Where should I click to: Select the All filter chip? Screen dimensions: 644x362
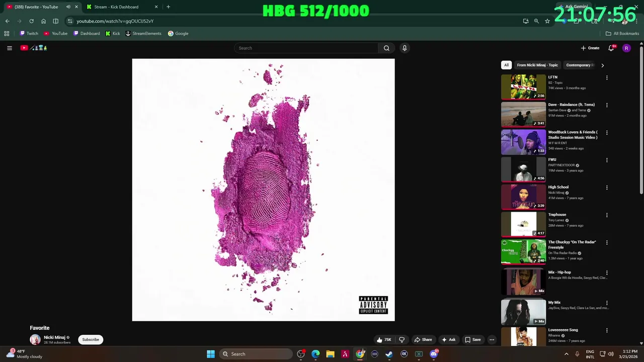click(506, 65)
